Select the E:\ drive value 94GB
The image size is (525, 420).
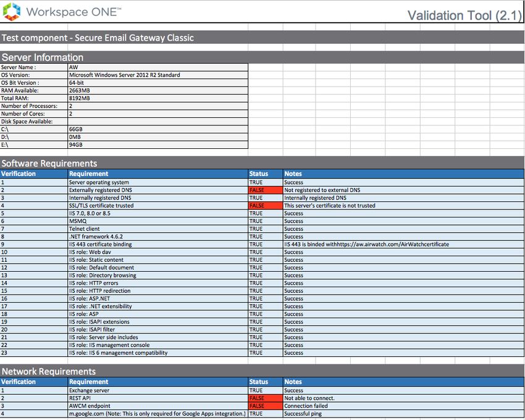point(157,145)
